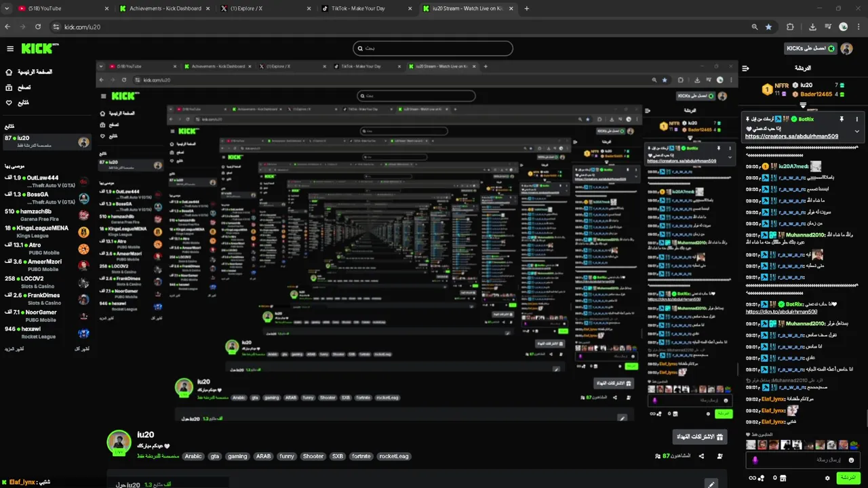Open chat settings gear icon

pos(827,478)
